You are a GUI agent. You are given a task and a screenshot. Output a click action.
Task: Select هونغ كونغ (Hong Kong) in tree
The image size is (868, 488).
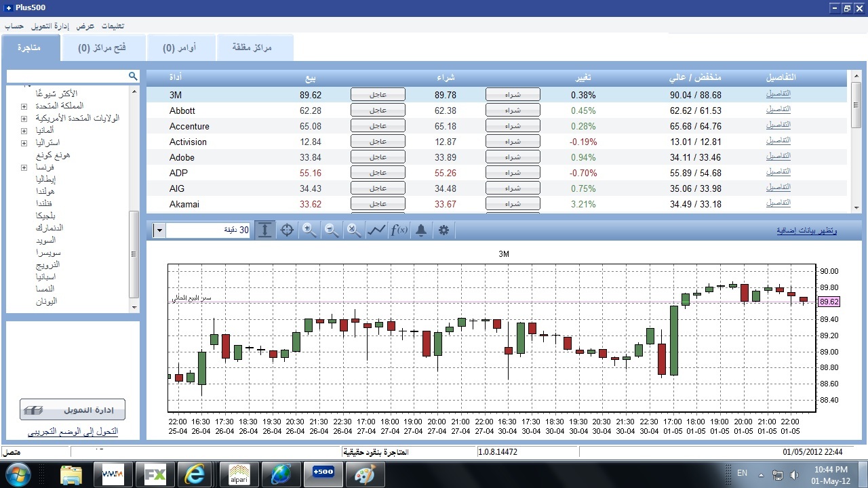coord(54,155)
